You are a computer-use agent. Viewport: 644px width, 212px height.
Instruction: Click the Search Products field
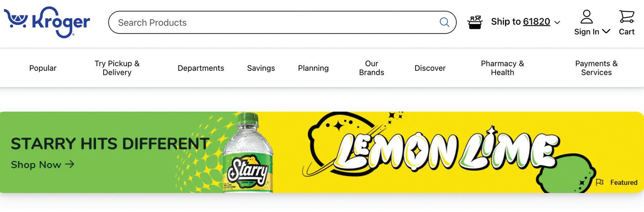coord(282,22)
